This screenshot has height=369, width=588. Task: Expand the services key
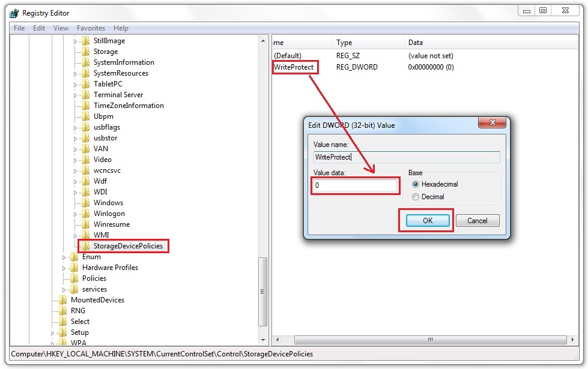(x=64, y=290)
